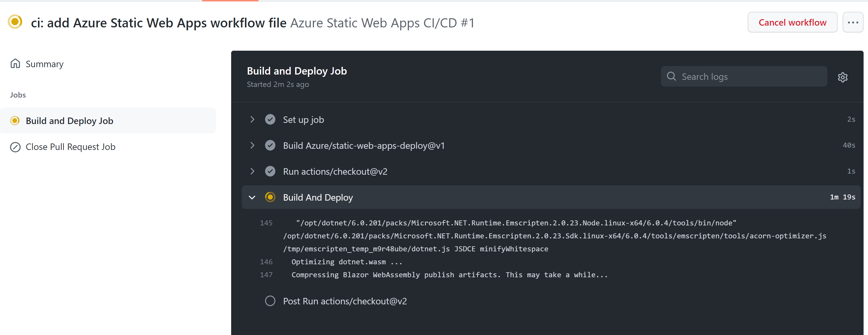Expand the Build Azure/static-web-apps-deploy@v1 step logs

tap(252, 145)
